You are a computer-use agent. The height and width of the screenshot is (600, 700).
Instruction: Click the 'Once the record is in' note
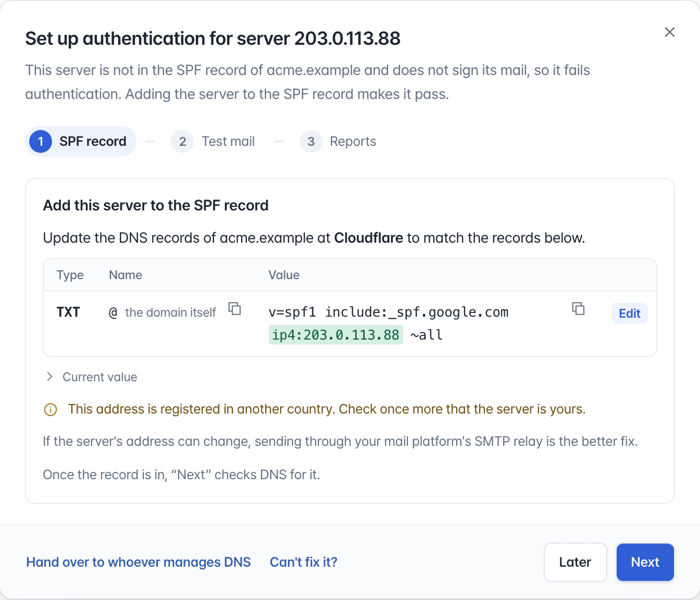tap(181, 475)
